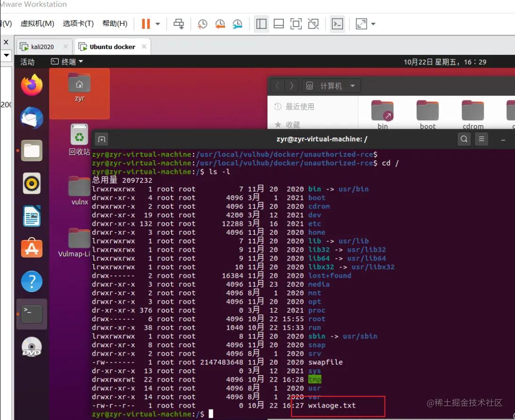
Task: Open the Help dock icon
Action: point(32,281)
